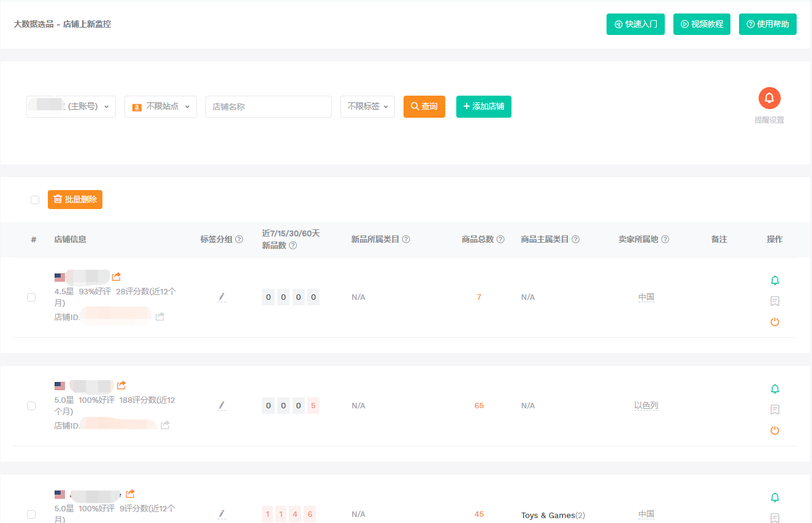Click the 批量删除 bulk delete button

tap(75, 199)
